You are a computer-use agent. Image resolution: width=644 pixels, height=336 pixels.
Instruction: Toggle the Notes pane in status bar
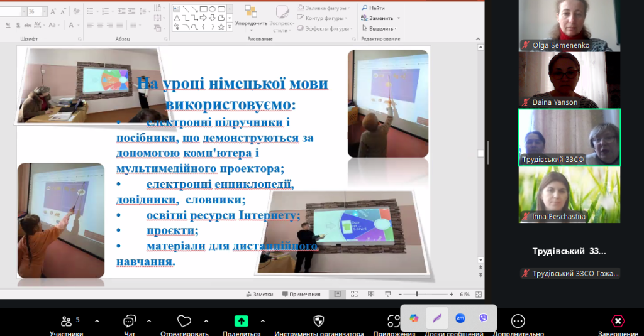click(259, 294)
